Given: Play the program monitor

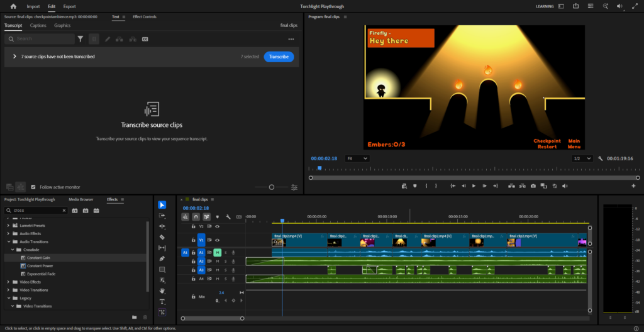Looking at the screenshot, I should [x=474, y=185].
